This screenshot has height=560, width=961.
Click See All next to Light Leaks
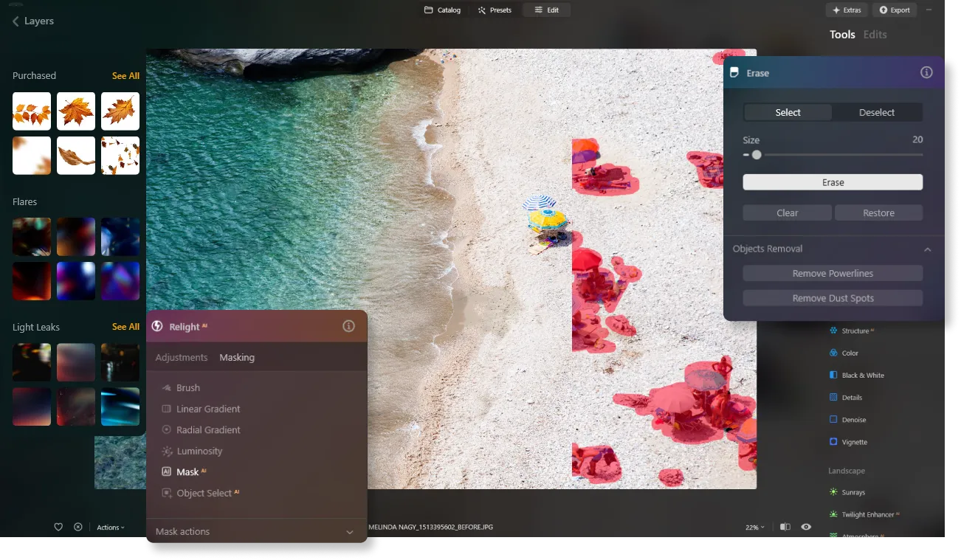[125, 327]
